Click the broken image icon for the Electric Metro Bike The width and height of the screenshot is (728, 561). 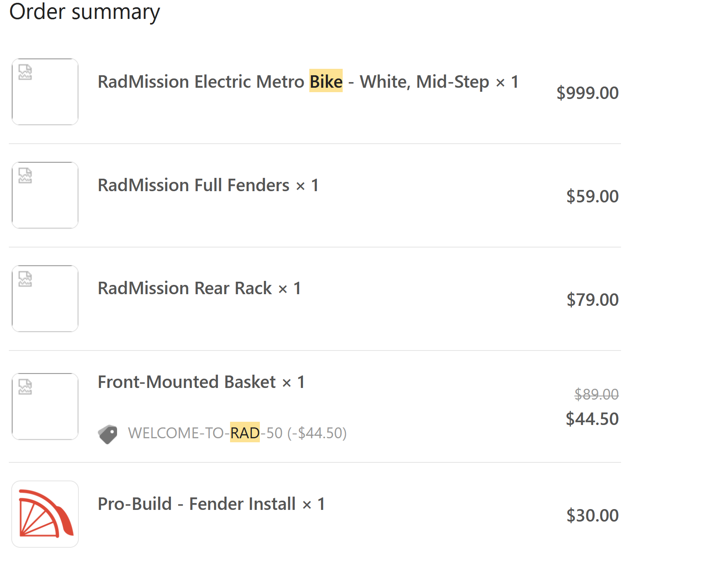(x=25, y=72)
